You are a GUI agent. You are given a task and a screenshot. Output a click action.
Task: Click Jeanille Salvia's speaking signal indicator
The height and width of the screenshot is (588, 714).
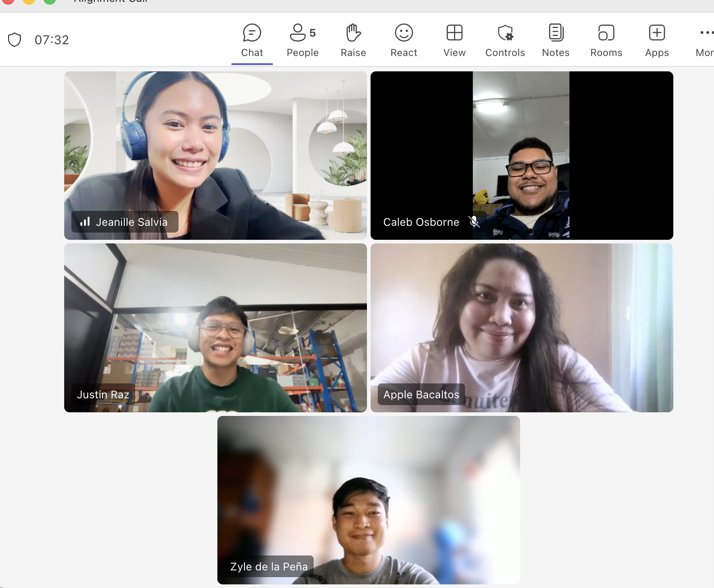click(85, 222)
